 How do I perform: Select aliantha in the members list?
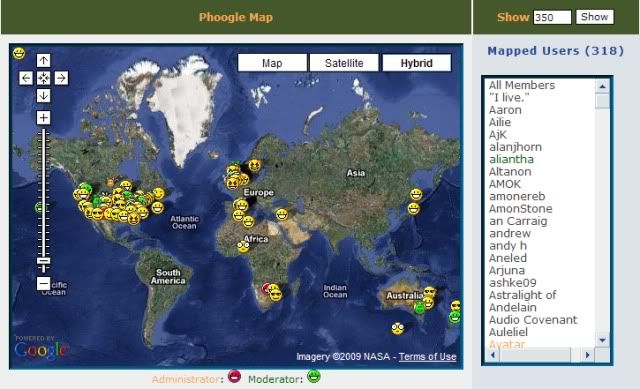click(511, 159)
